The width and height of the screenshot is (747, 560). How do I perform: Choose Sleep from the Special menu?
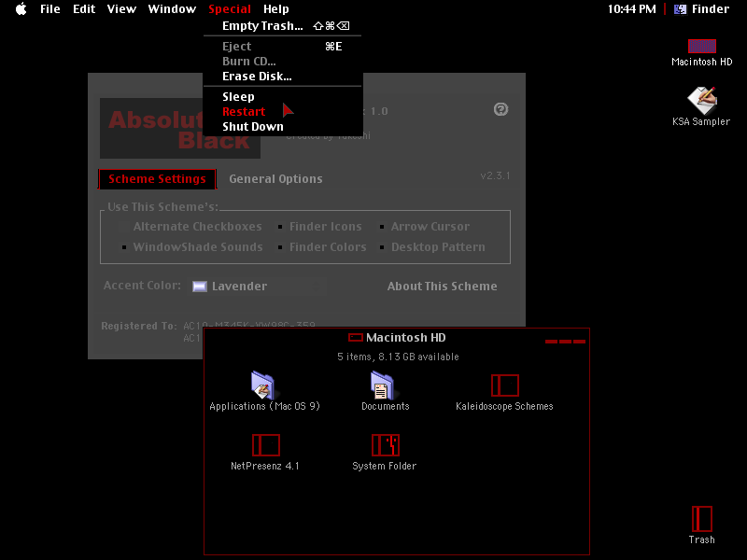283,97
